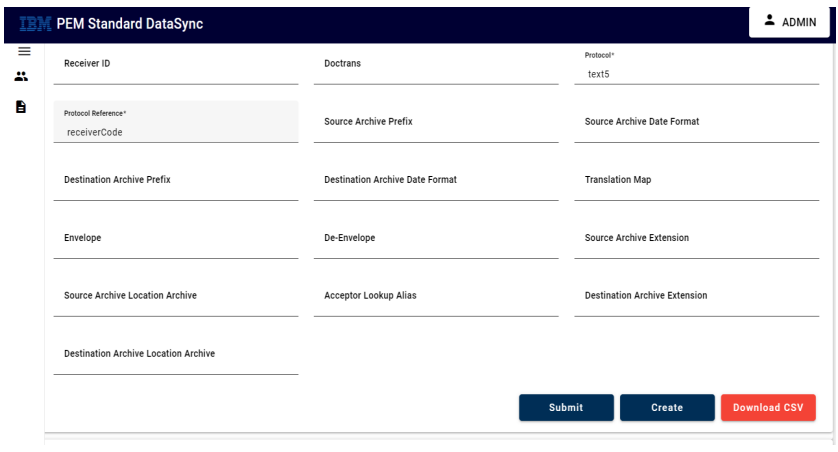The width and height of the screenshot is (838, 452).
Task: Click the Create button
Action: click(x=667, y=408)
